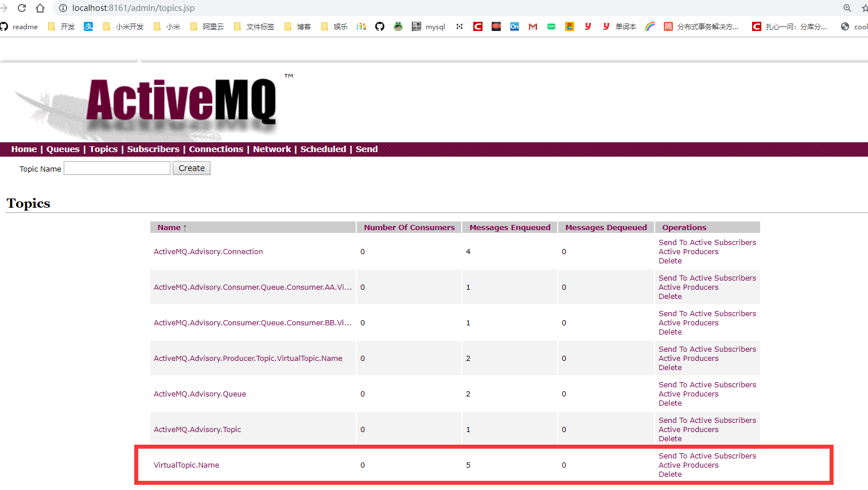
Task: Open the blue On bookmark icon
Action: tap(515, 26)
